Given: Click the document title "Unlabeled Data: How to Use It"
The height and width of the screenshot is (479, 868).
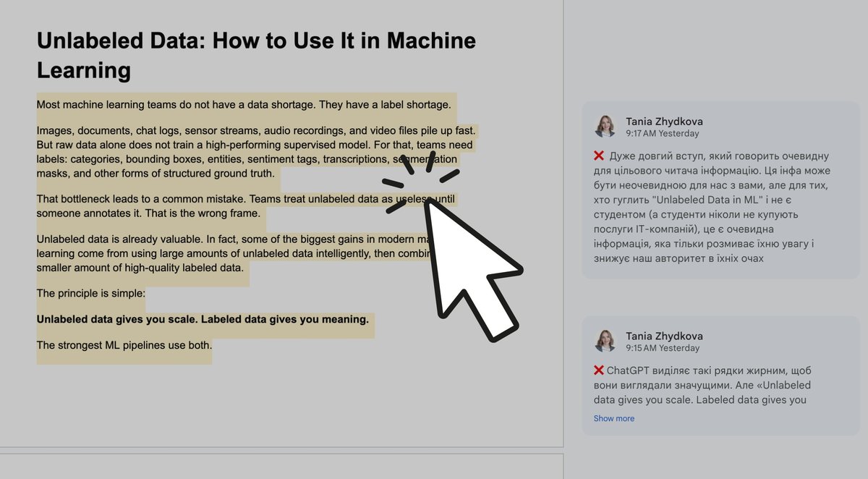Looking at the screenshot, I should [x=256, y=55].
